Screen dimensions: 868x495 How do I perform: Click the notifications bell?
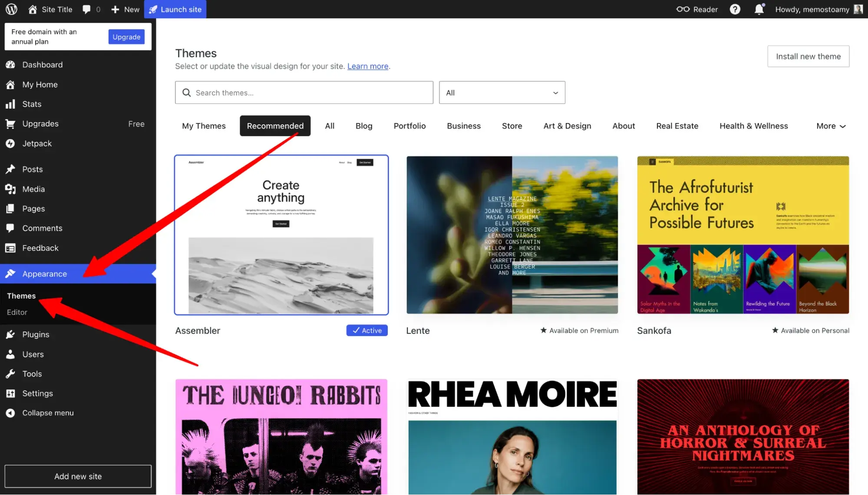point(759,9)
